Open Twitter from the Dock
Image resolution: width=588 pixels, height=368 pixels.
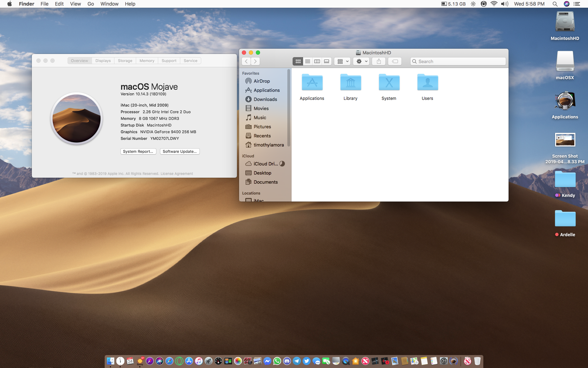tap(307, 361)
